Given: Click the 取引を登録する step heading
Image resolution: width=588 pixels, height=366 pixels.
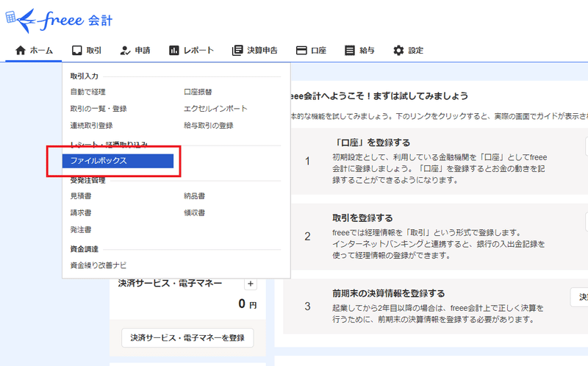Looking at the screenshot, I should [362, 218].
